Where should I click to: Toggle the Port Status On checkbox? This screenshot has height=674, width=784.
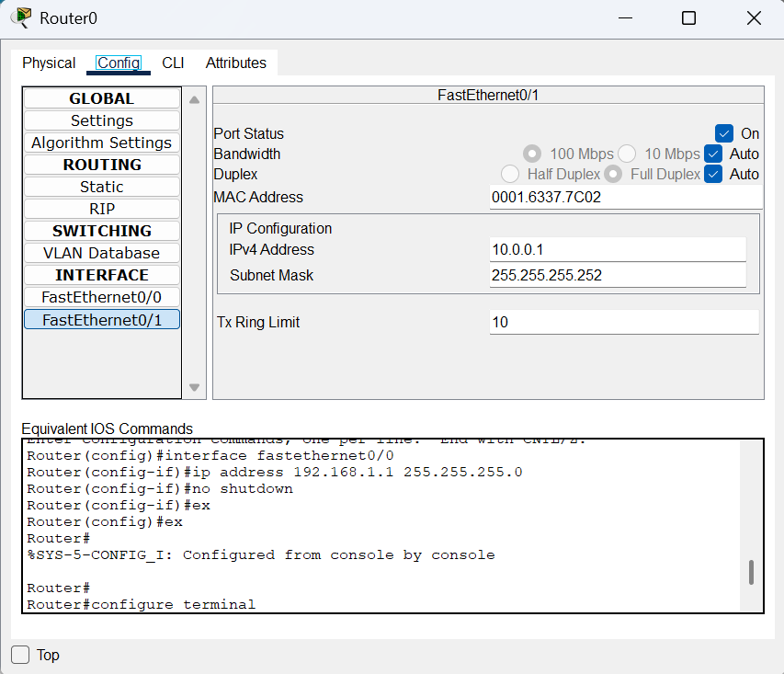[x=724, y=133]
